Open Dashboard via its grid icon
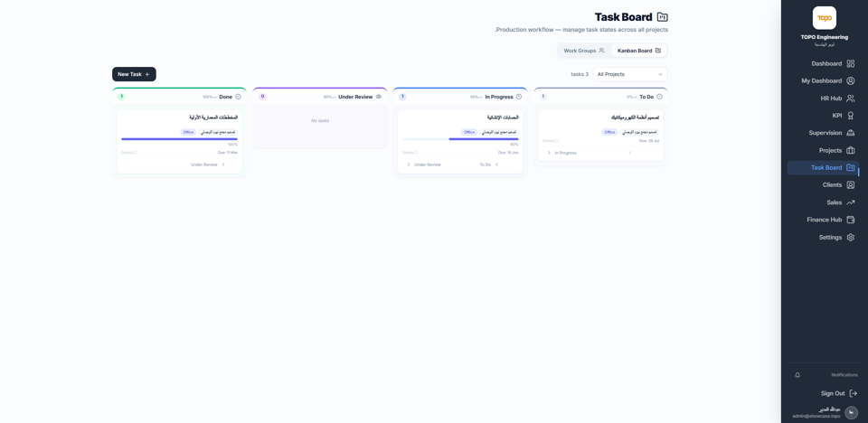 click(x=851, y=63)
